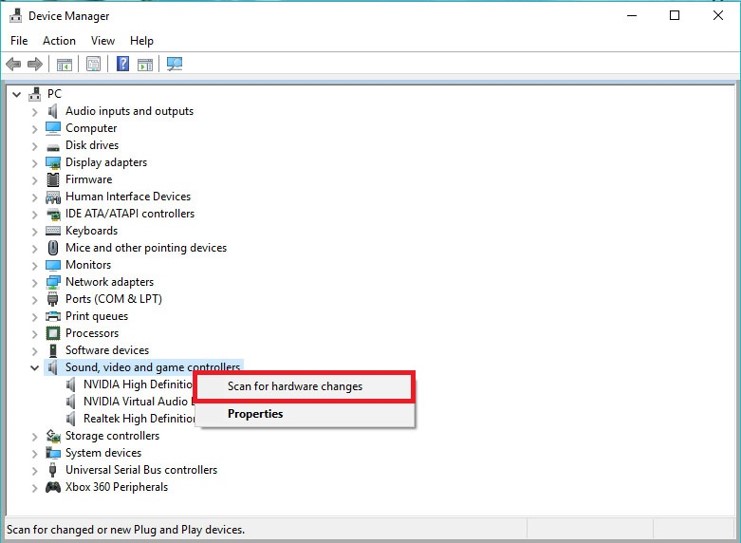Click the Forward arrow in the toolbar
The width and height of the screenshot is (741, 543).
[x=35, y=64]
